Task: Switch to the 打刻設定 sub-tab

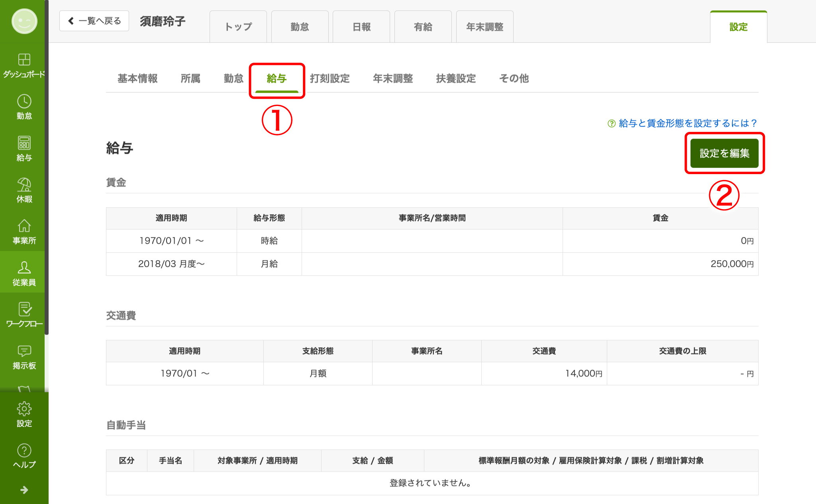Action: [330, 78]
